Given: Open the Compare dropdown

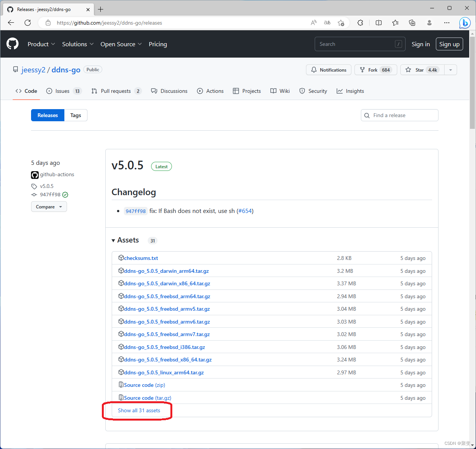Looking at the screenshot, I should [x=49, y=207].
